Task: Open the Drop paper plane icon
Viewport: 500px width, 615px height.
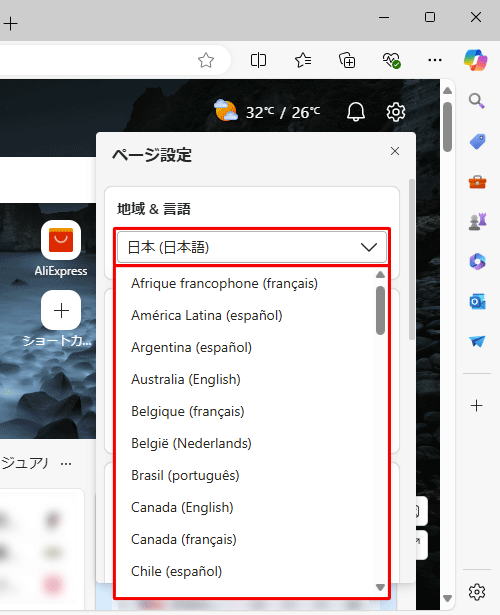Action: pos(477,341)
